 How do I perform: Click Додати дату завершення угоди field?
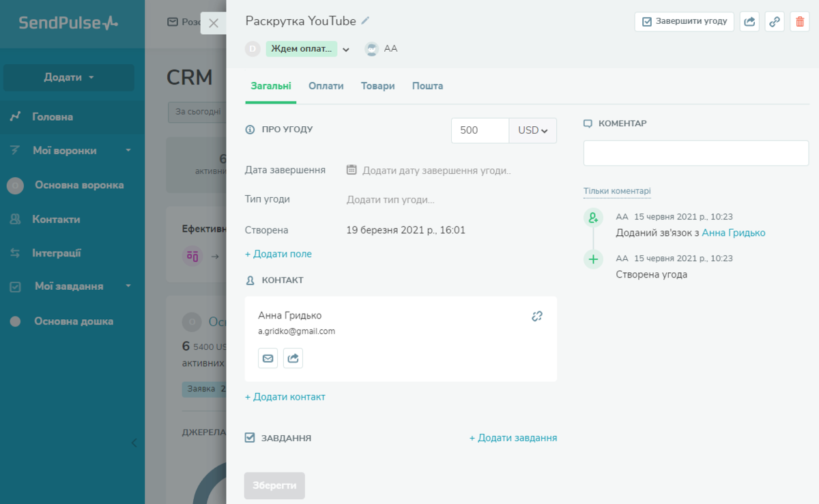437,171
